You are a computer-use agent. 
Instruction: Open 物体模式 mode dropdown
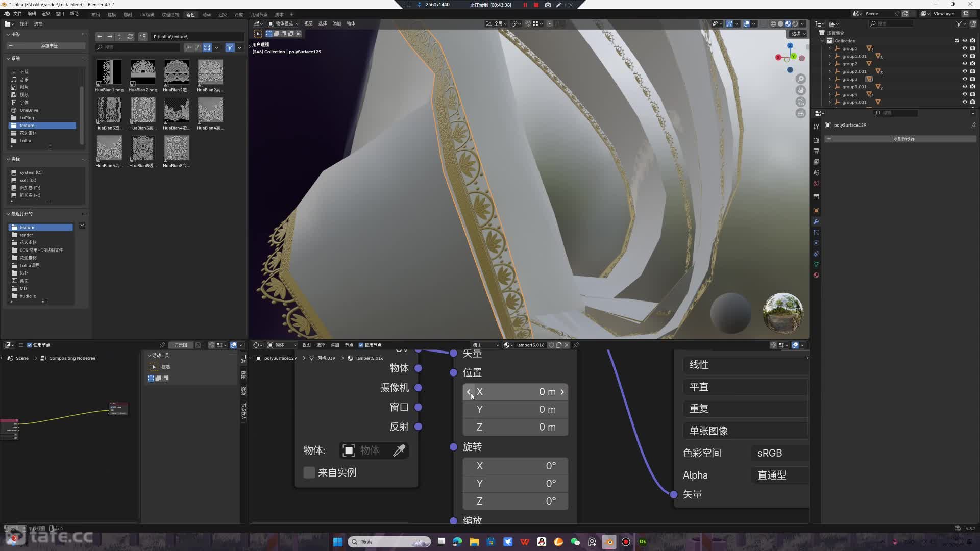tap(283, 23)
